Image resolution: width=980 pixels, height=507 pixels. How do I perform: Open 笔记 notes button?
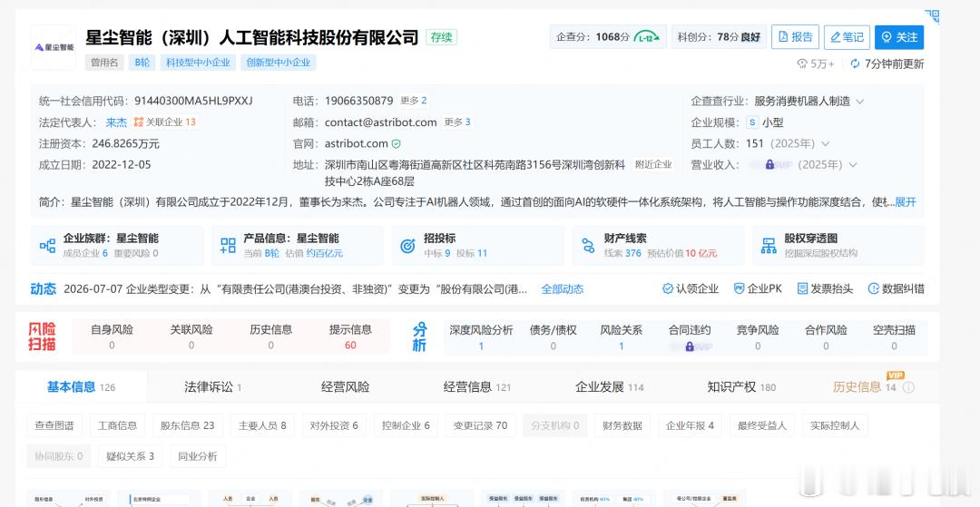point(847,37)
